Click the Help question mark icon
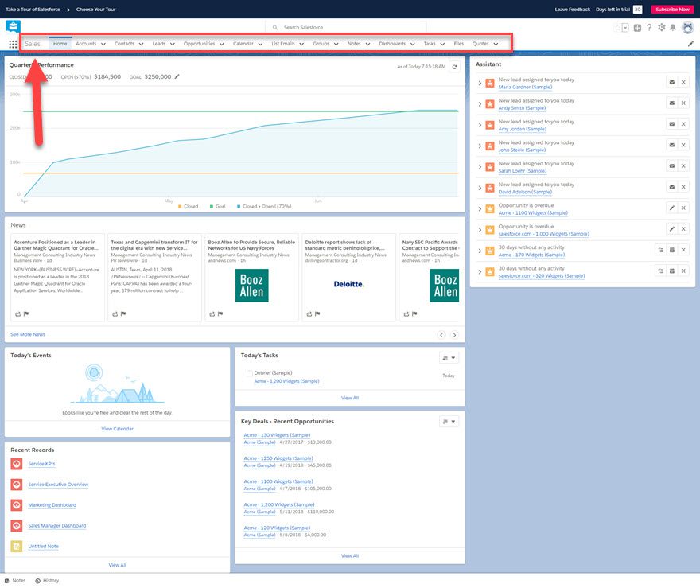Image resolution: width=700 pixels, height=588 pixels. [650, 28]
